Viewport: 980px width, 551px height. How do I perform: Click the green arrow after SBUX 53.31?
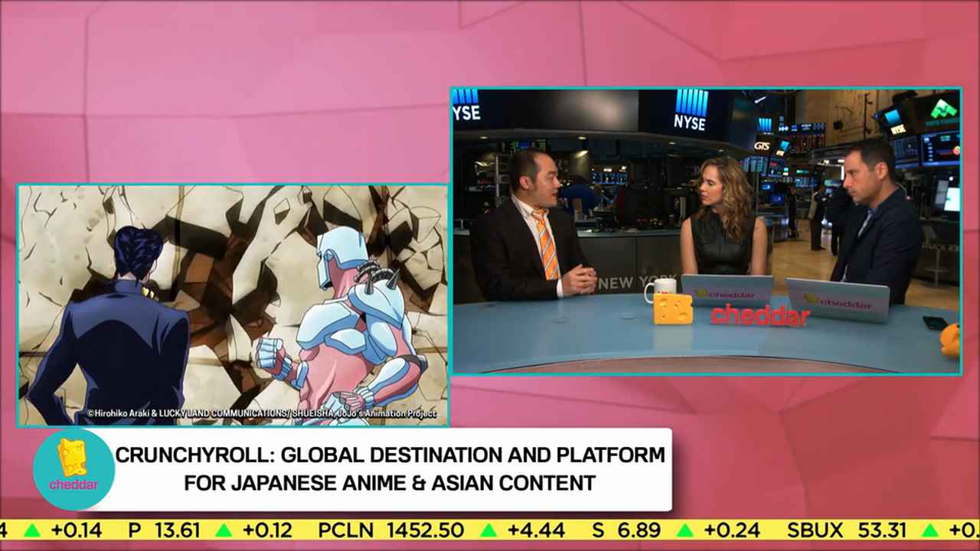[x=929, y=530]
